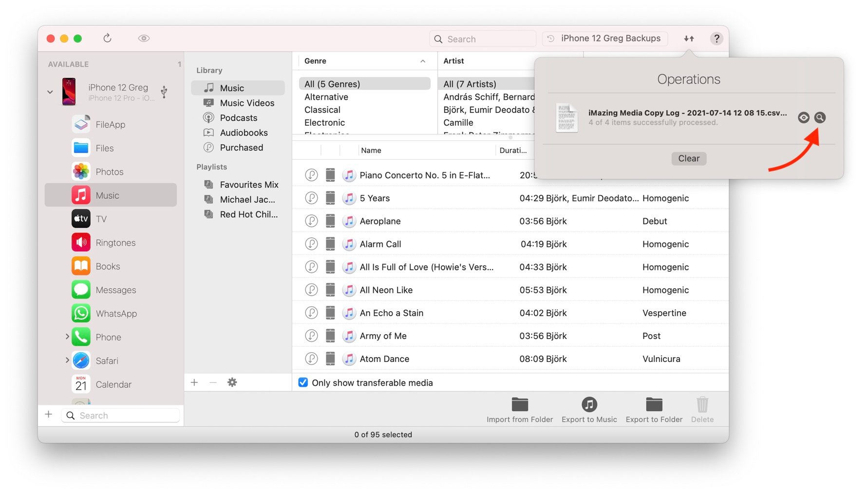Viewport: 868px width, 493px height.
Task: Expand the Safari section chevron
Action: click(x=67, y=360)
